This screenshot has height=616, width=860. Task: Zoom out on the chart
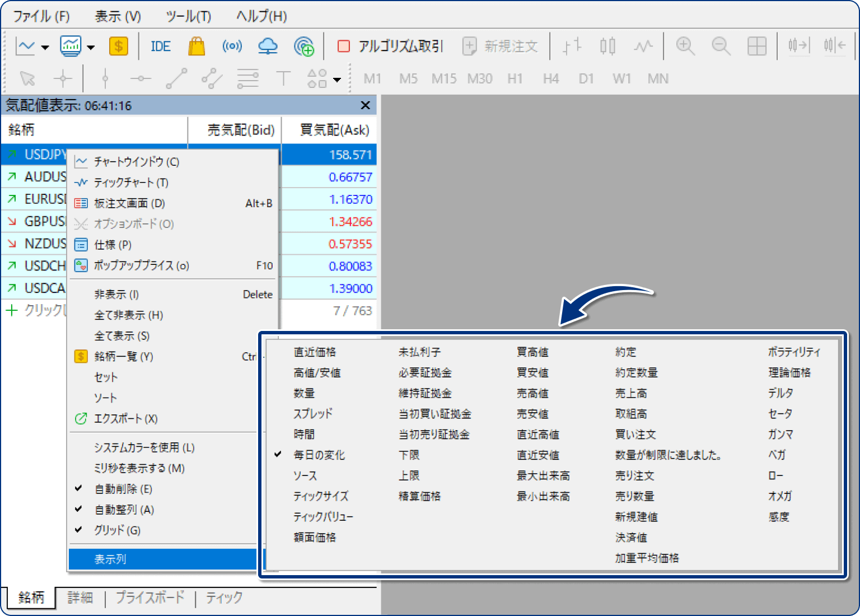click(721, 46)
